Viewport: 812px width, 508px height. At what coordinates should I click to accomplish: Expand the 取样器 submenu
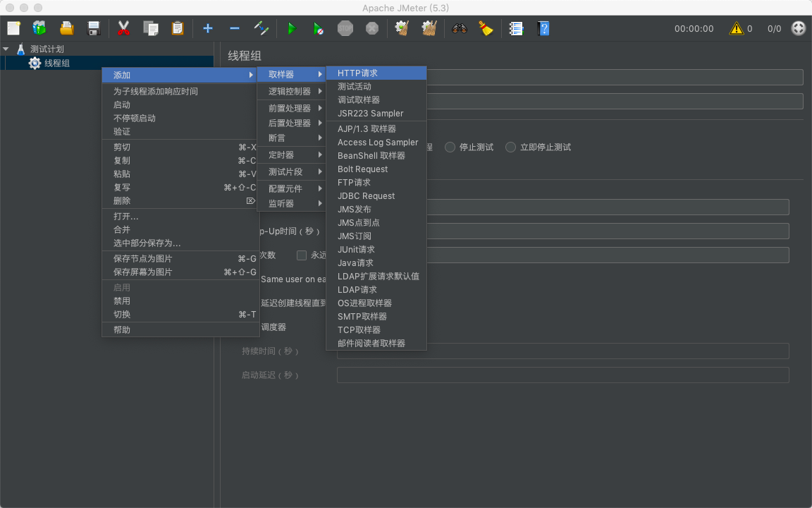click(x=292, y=74)
